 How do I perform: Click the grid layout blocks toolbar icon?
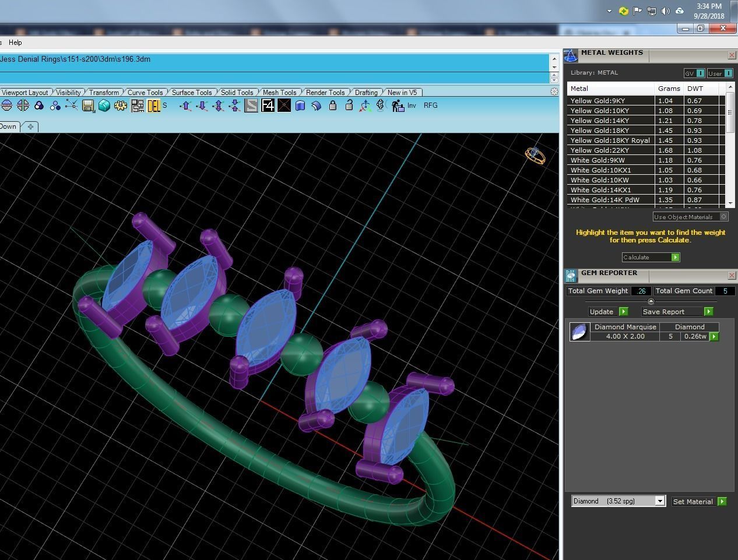[x=137, y=105]
